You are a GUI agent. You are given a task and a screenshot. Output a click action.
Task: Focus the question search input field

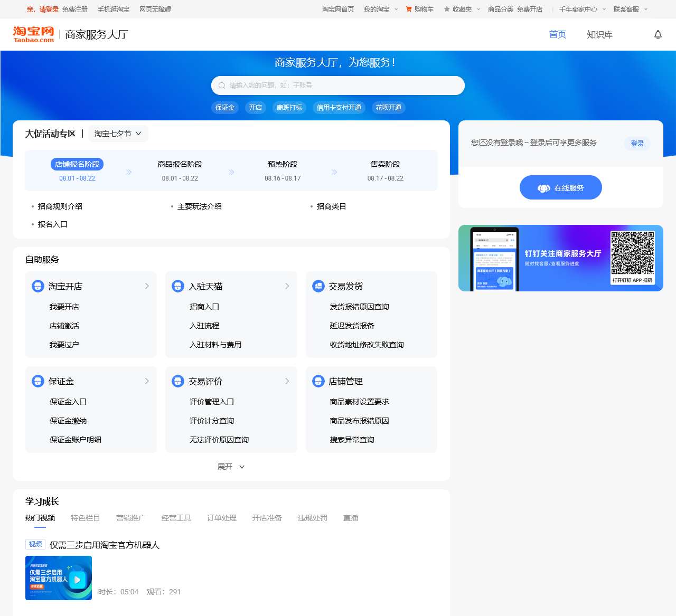click(x=338, y=86)
